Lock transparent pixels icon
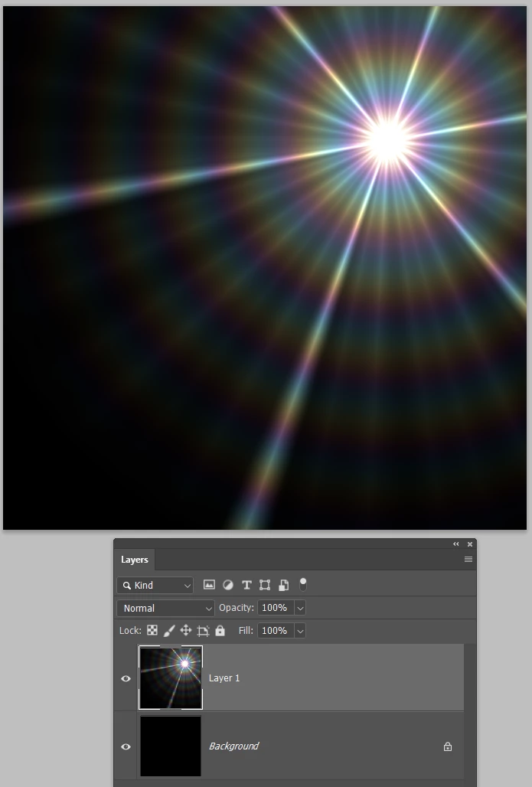The image size is (532, 787). pos(152,630)
